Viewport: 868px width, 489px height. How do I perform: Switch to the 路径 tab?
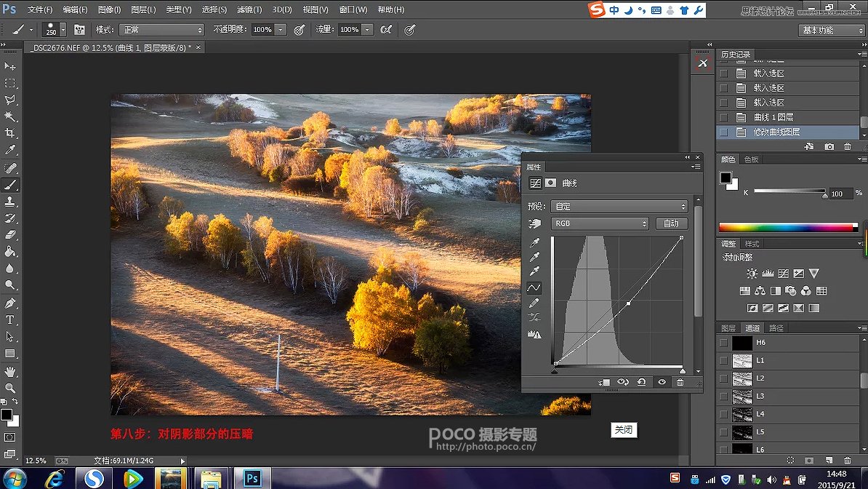click(x=776, y=328)
